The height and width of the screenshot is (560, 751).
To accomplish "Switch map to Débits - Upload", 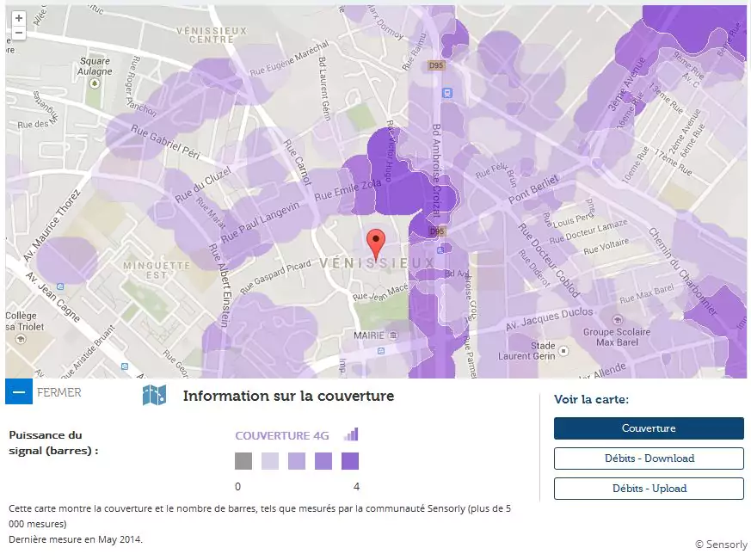I will click(x=649, y=489).
